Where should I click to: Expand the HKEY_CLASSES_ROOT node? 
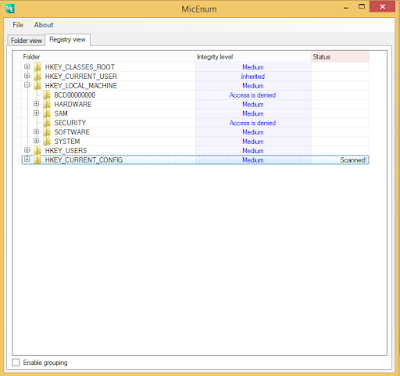tap(27, 67)
